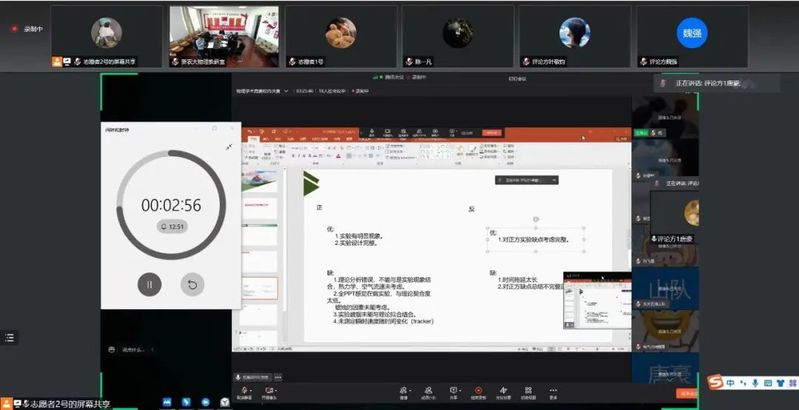Toggle the microphone mute in the bottom toolbar

(x=244, y=391)
